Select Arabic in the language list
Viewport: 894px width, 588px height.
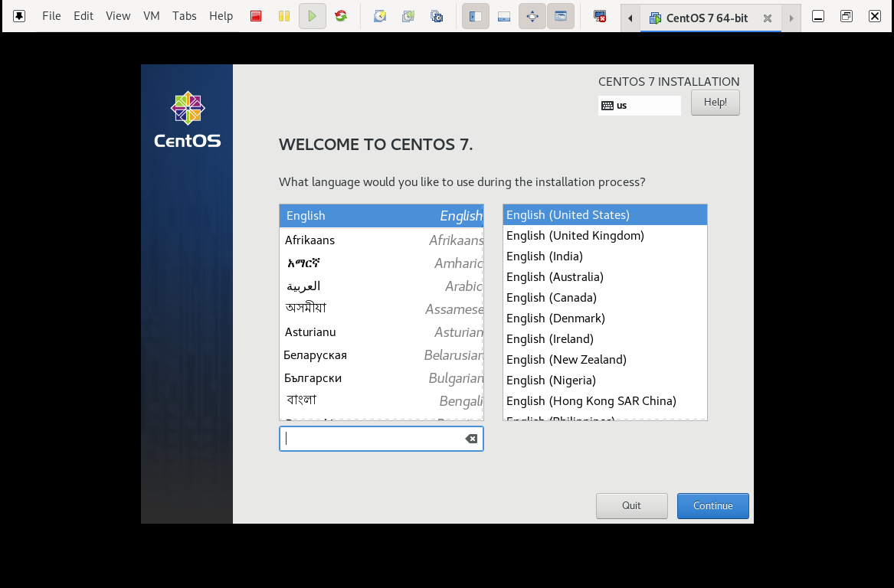coord(382,286)
